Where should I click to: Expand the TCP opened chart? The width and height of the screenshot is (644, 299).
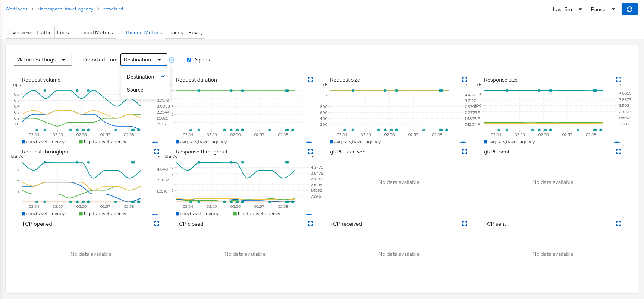click(157, 223)
